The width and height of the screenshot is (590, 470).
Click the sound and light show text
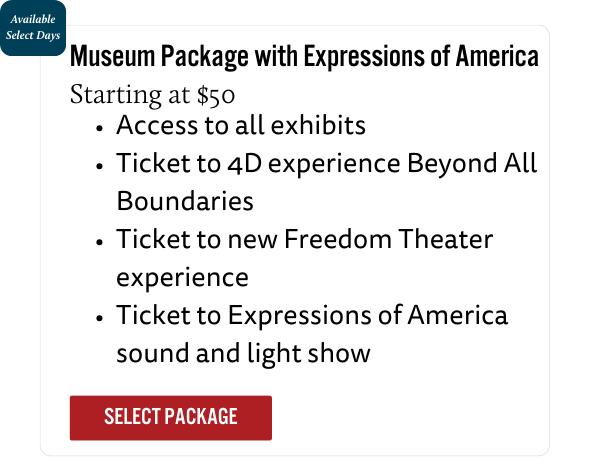[243, 354]
